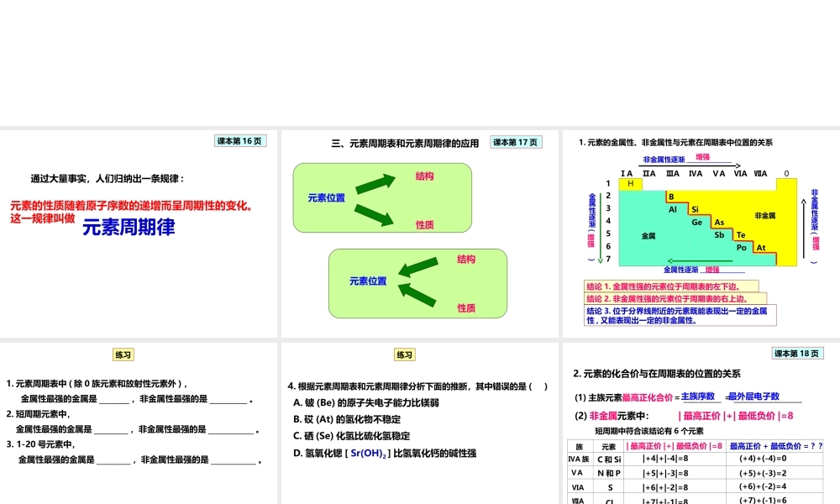Screen dimensions: 840x504
Task: Open the 课本第 17 页 page badge
Action: (x=515, y=142)
